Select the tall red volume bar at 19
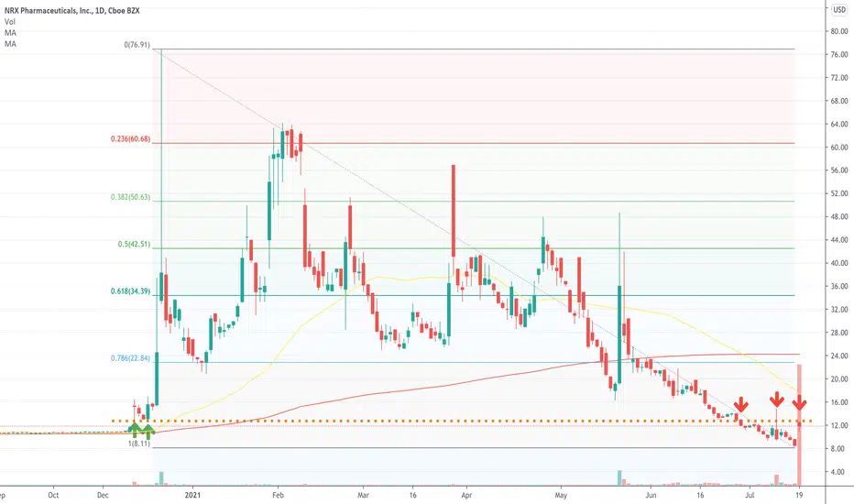The image size is (854, 504). (799, 425)
